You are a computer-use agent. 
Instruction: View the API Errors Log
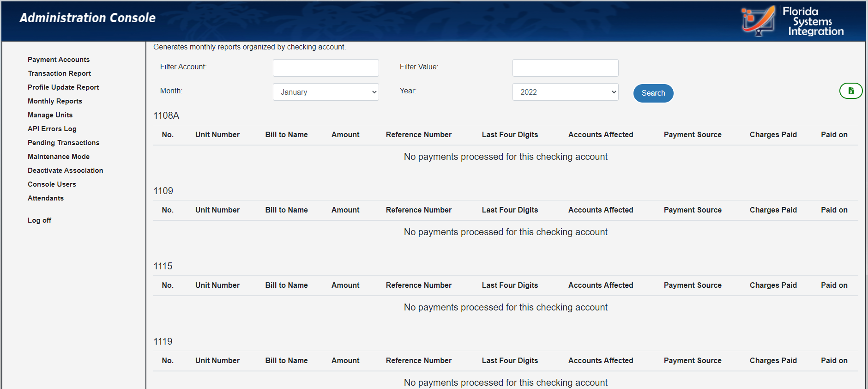[52, 129]
